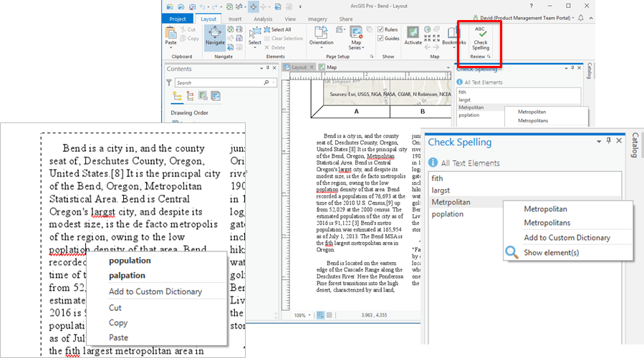644x358 pixels.
Task: Click the notifications bell icon
Action: click(x=581, y=18)
